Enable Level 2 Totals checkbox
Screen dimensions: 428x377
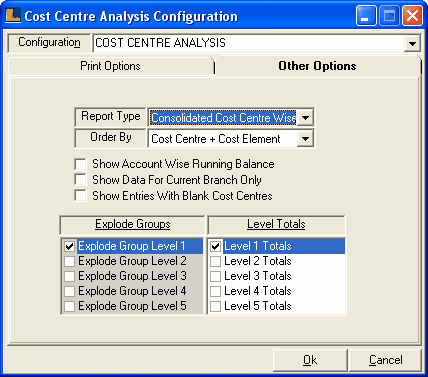(215, 261)
